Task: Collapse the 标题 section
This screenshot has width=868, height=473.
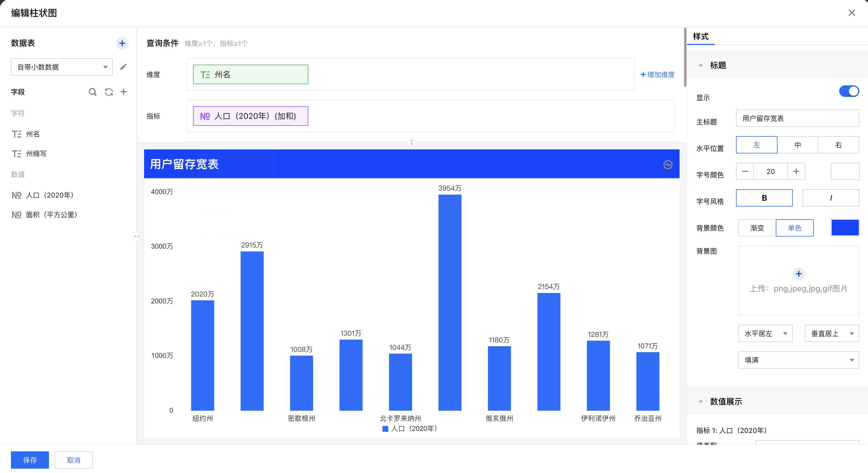Action: [701, 65]
